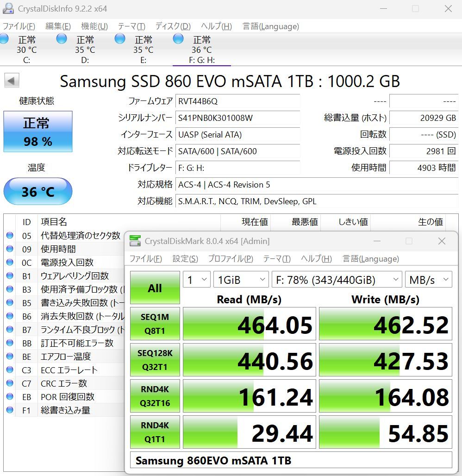Run the SEQ1M Q8T1 test button
Viewport: 462px width, 476px height.
tap(155, 324)
